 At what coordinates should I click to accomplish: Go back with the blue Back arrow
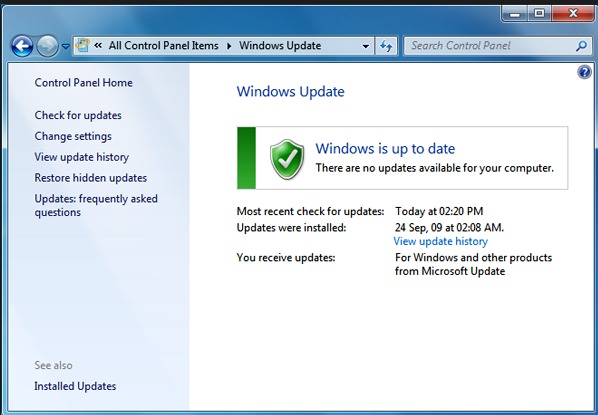(x=22, y=46)
